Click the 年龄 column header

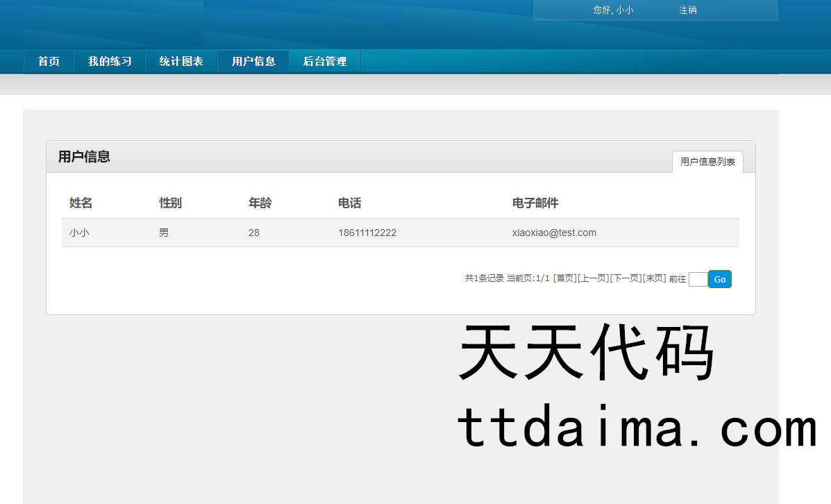(260, 203)
